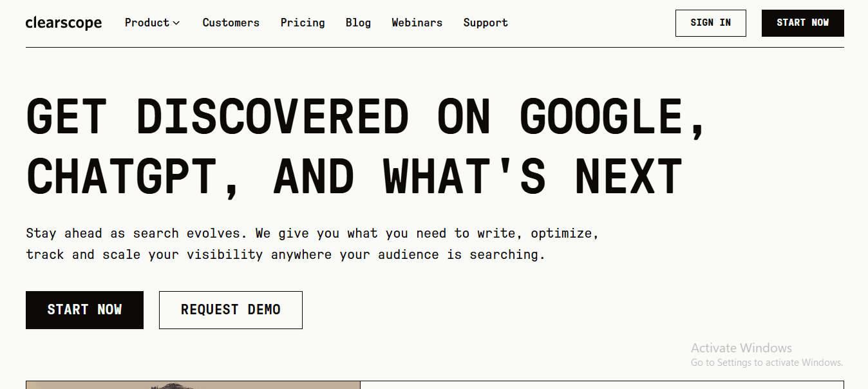Click START NOW in the header
Viewport: 868px width, 389px height.
(x=802, y=23)
